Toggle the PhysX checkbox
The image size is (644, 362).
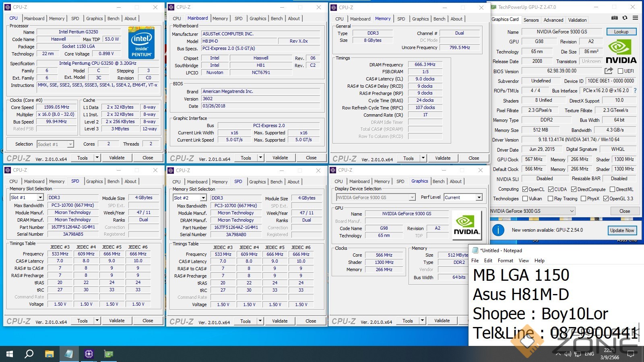pos(583,199)
